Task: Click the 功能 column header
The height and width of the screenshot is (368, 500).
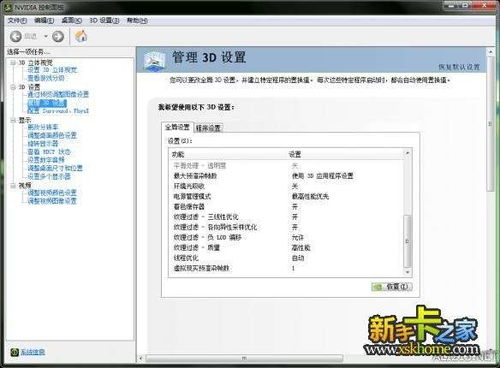Action: pyautogui.click(x=178, y=154)
